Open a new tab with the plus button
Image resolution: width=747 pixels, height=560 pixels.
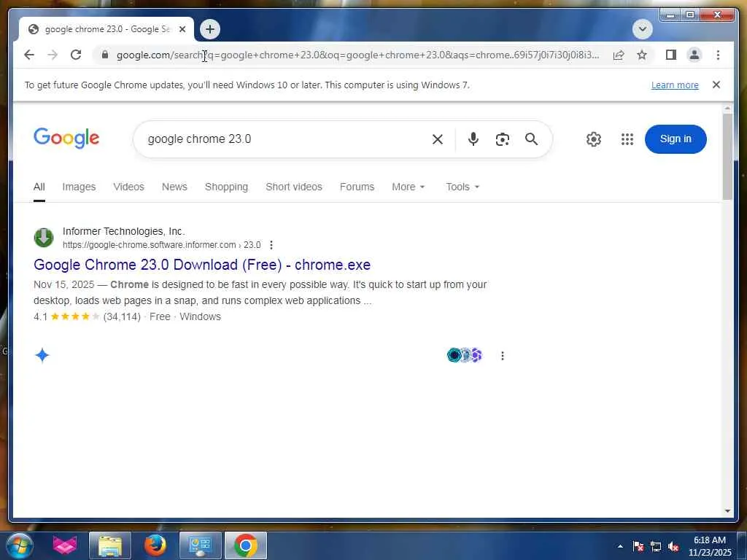(209, 29)
